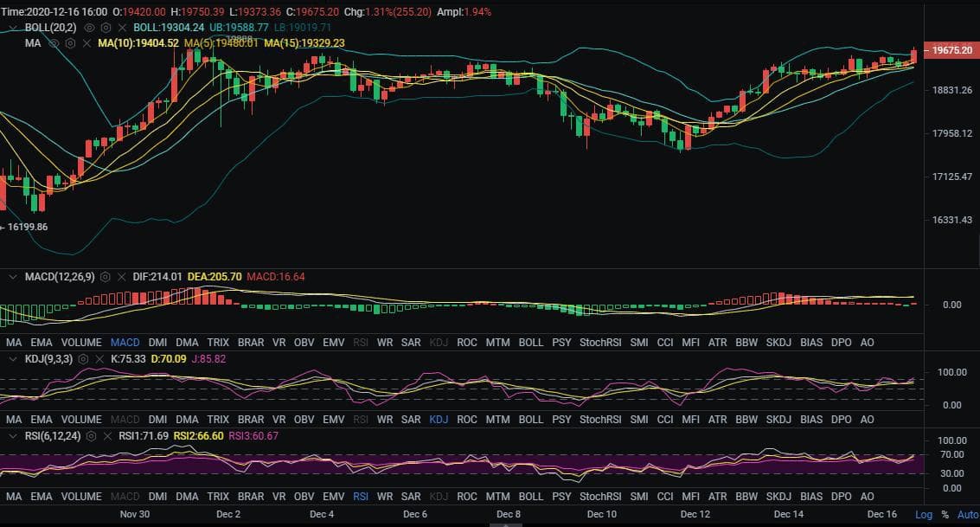Remove the MA overlay with its X

(x=86, y=42)
